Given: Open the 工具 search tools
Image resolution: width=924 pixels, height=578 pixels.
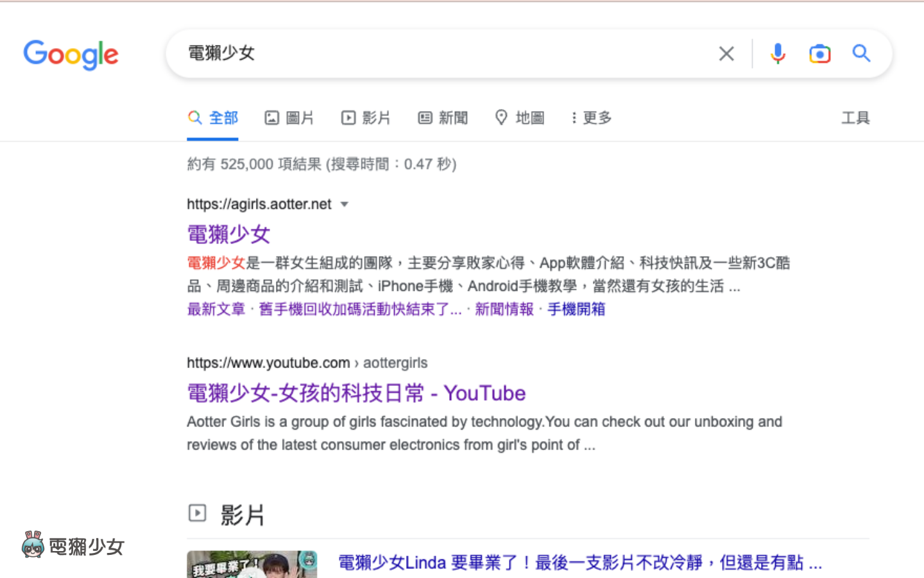Looking at the screenshot, I should coord(855,118).
